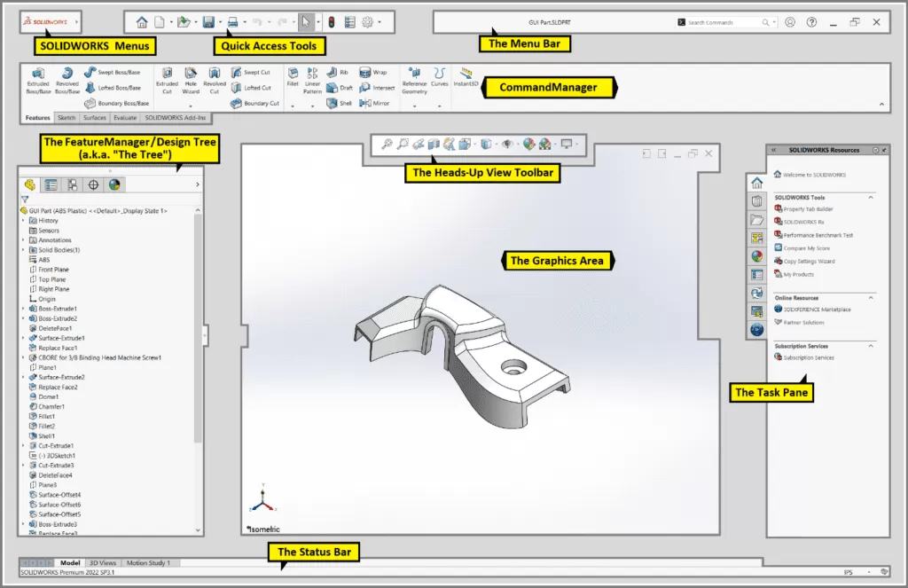Open the ConfigurationManager tab icon

[73, 184]
